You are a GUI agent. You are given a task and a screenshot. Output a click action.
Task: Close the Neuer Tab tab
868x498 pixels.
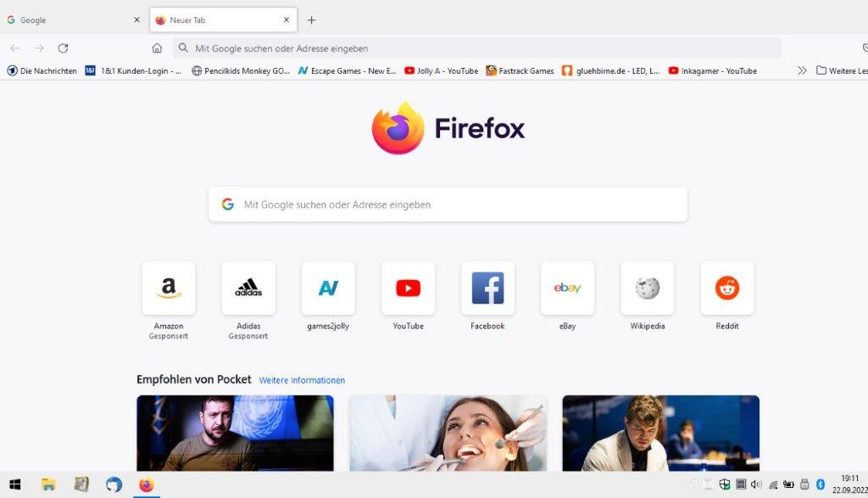click(x=287, y=20)
